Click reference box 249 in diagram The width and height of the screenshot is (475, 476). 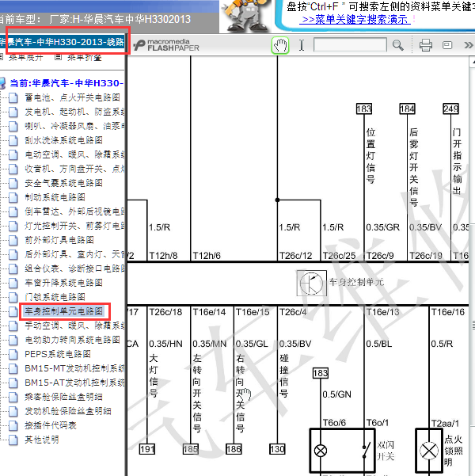point(450,109)
